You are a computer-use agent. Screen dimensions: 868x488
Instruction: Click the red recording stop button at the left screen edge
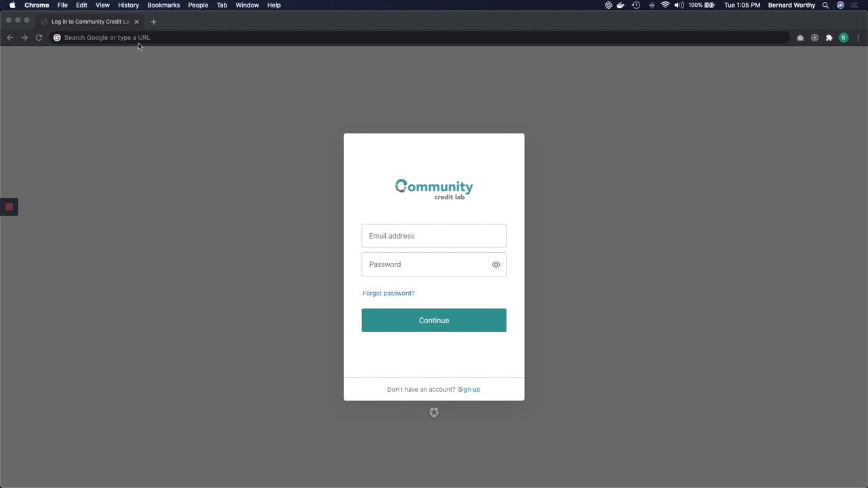tap(9, 207)
